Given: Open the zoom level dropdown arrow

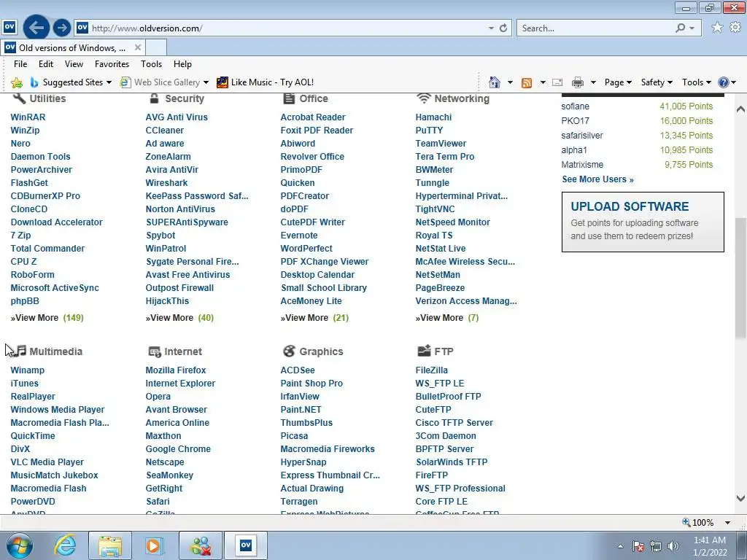Looking at the screenshot, I should coord(727,522).
